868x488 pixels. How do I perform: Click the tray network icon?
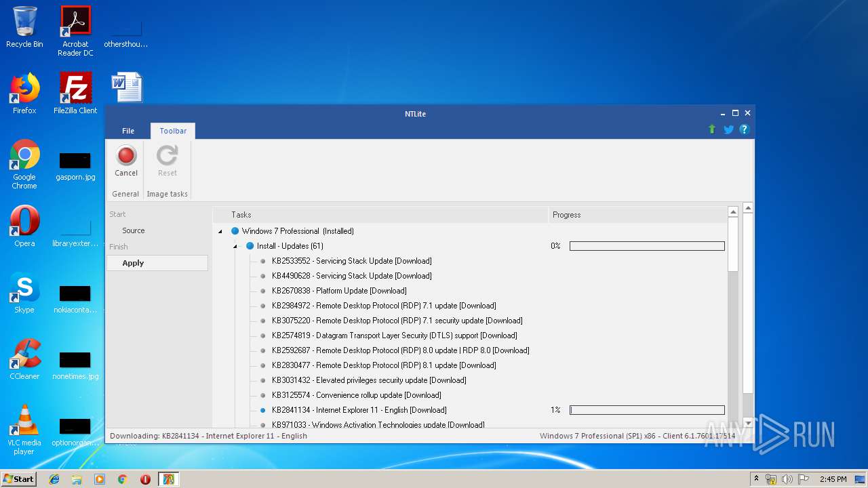coord(771,479)
